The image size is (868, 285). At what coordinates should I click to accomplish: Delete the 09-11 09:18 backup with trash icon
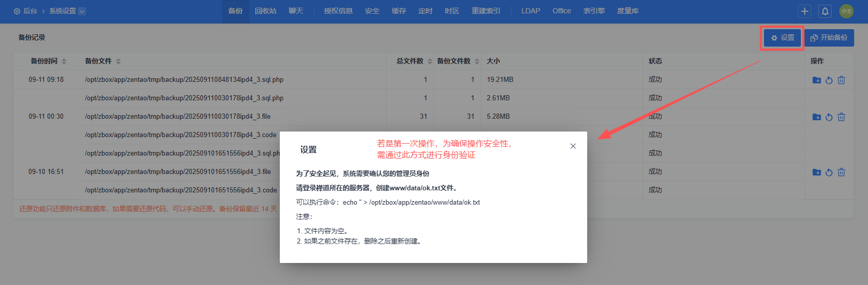point(841,80)
